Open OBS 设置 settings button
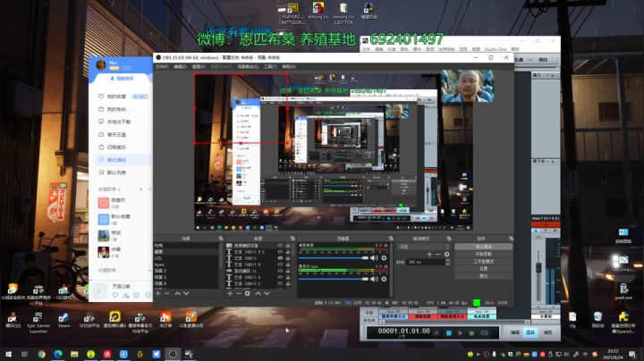 483,269
